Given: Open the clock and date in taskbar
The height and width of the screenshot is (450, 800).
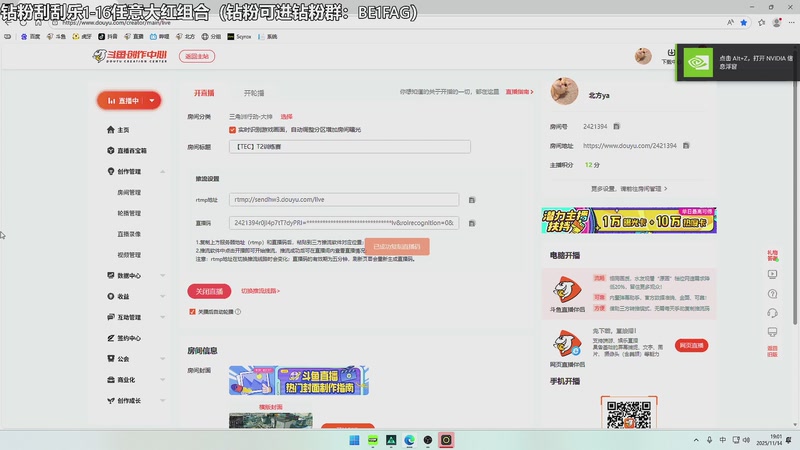Looking at the screenshot, I should click(x=769, y=440).
